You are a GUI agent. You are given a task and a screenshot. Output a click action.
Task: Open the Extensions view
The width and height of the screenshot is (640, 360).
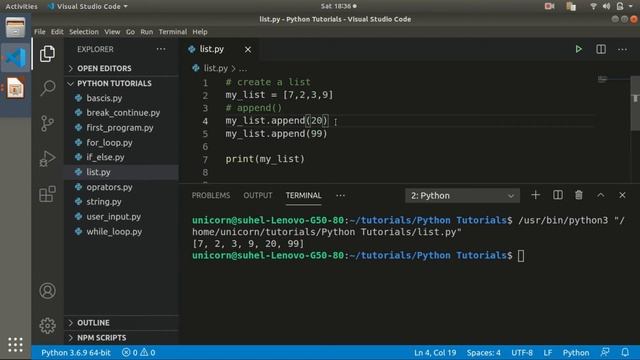pyautogui.click(x=47, y=194)
